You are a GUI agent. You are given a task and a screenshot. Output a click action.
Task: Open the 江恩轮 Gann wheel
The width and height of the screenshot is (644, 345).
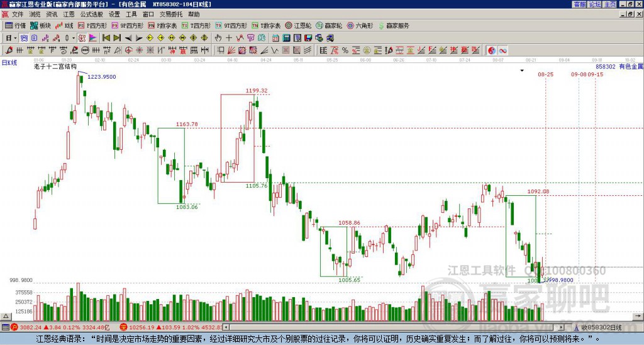(x=298, y=25)
